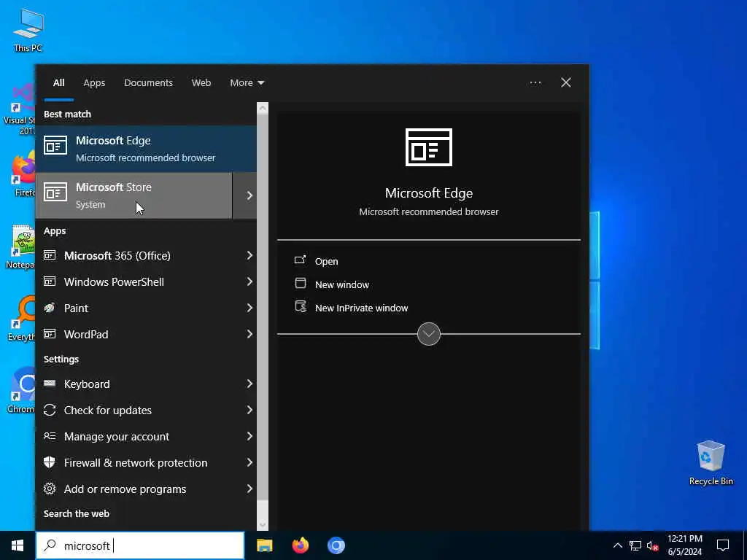Switch to the Apps search tab
747x560 pixels.
[94, 83]
